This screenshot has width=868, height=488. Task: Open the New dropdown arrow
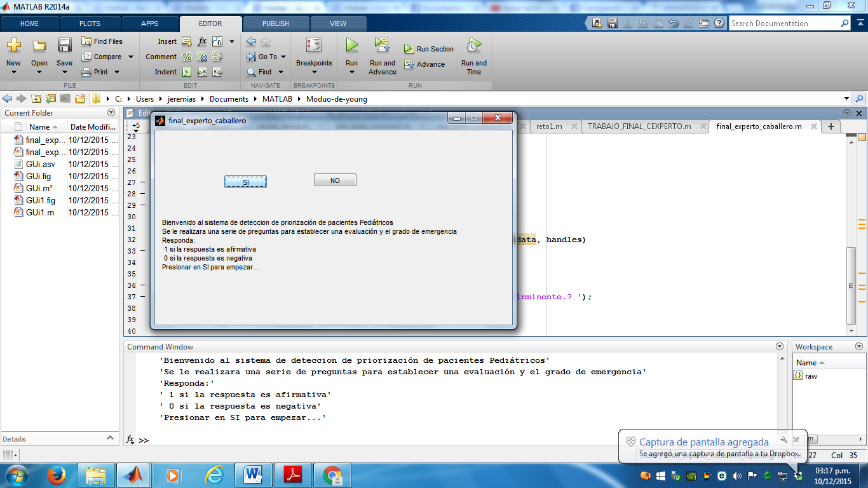13,72
